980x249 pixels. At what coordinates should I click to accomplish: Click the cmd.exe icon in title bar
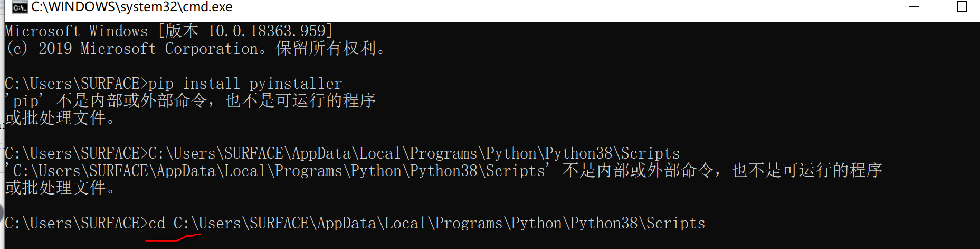(x=20, y=7)
